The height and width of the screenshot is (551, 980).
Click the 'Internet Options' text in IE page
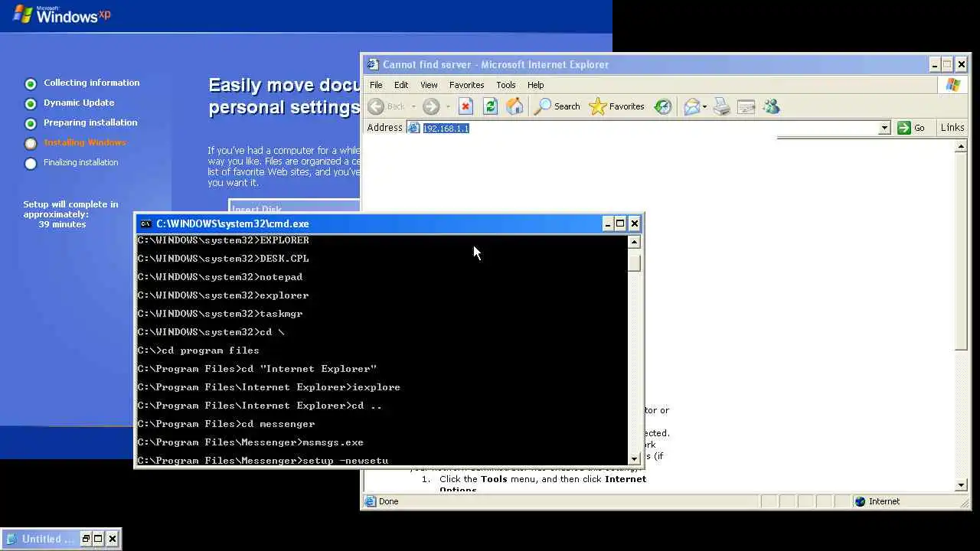point(544,484)
